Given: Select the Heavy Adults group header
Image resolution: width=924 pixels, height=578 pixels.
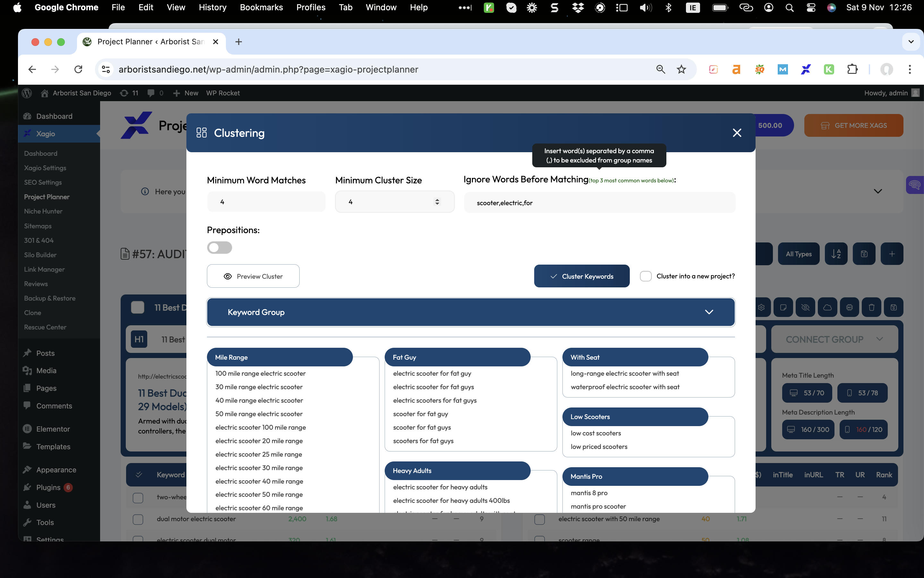Looking at the screenshot, I should (x=458, y=470).
